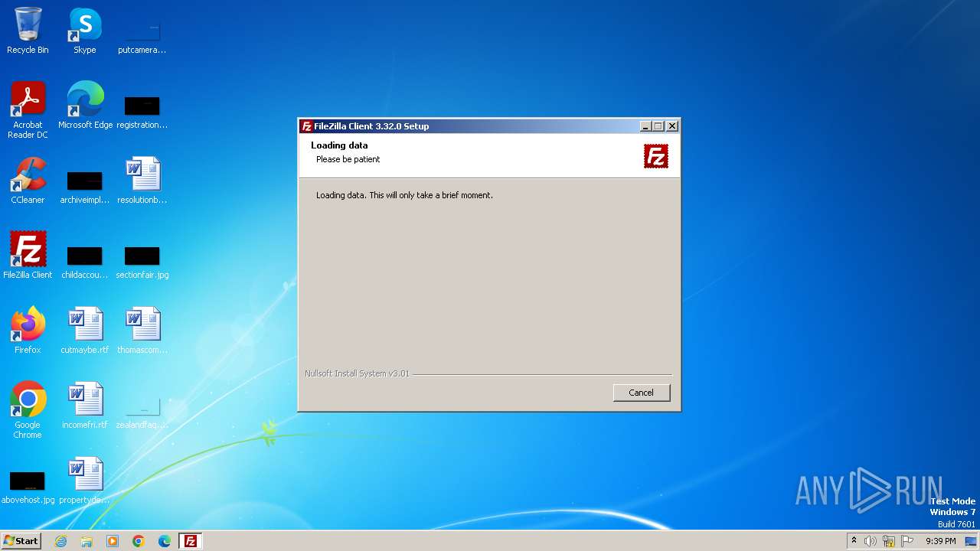Close the FileZilla setup window
980x551 pixels.
coord(672,126)
